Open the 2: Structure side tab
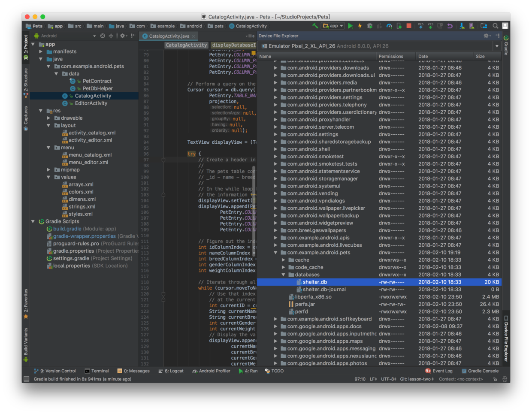The width and height of the screenshot is (532, 414). (26, 83)
